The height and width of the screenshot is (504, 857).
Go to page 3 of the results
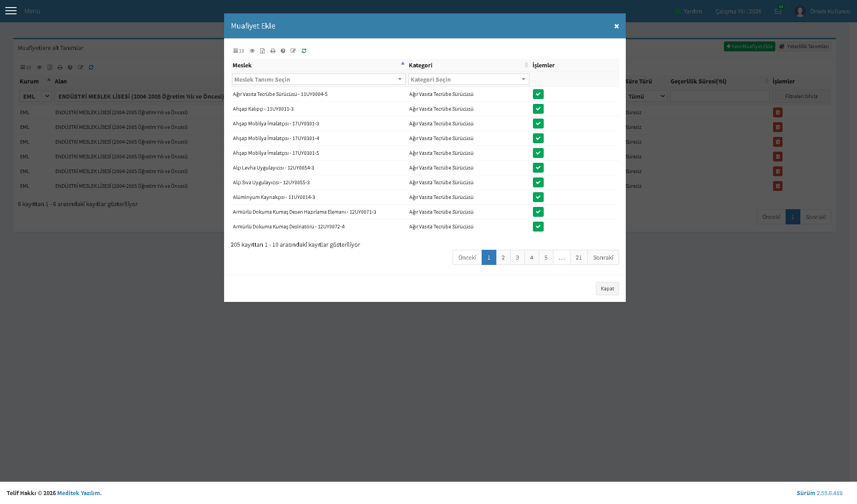point(517,257)
